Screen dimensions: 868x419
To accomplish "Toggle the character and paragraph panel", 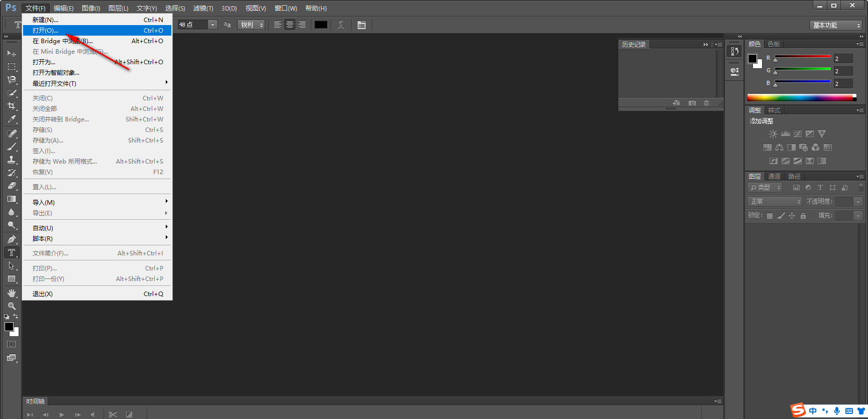I will click(362, 25).
